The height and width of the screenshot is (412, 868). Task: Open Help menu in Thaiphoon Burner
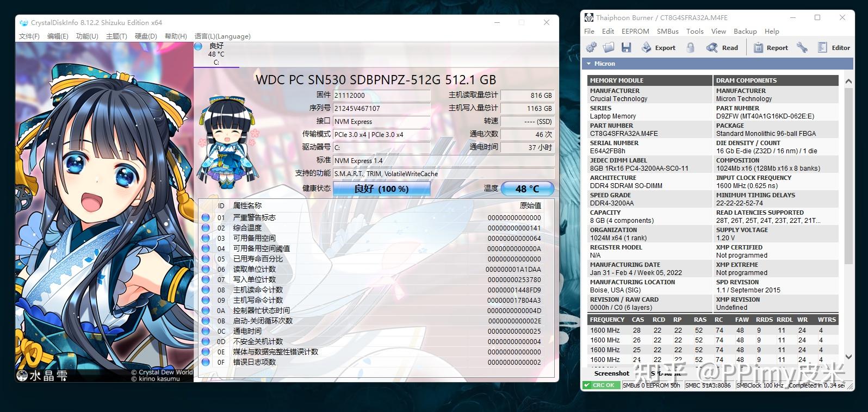772,32
